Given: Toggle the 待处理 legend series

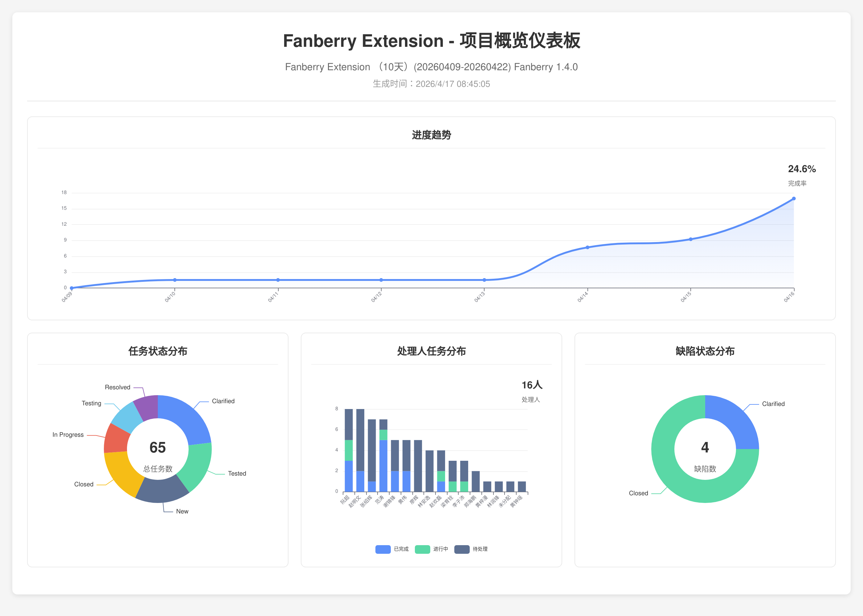Looking at the screenshot, I should click(x=461, y=549).
